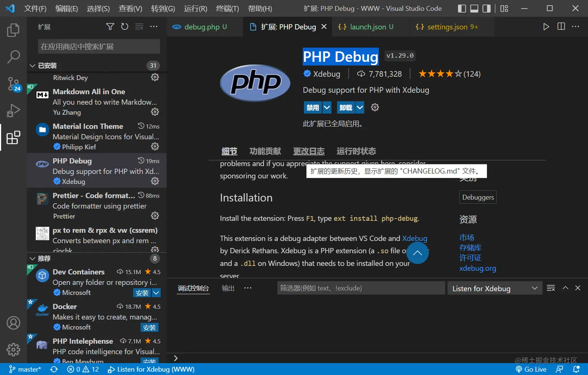Screen dimensions: 588x375
Task: Open the 终端(T) menu
Action: [x=227, y=9]
